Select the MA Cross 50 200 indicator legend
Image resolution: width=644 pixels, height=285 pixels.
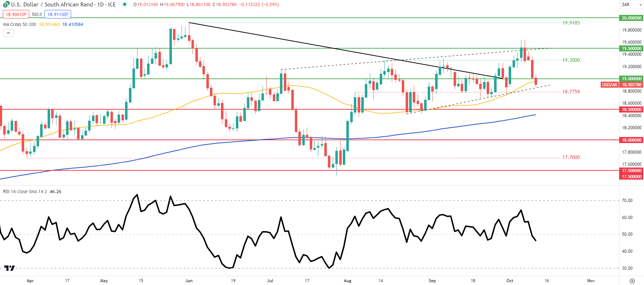pos(20,24)
